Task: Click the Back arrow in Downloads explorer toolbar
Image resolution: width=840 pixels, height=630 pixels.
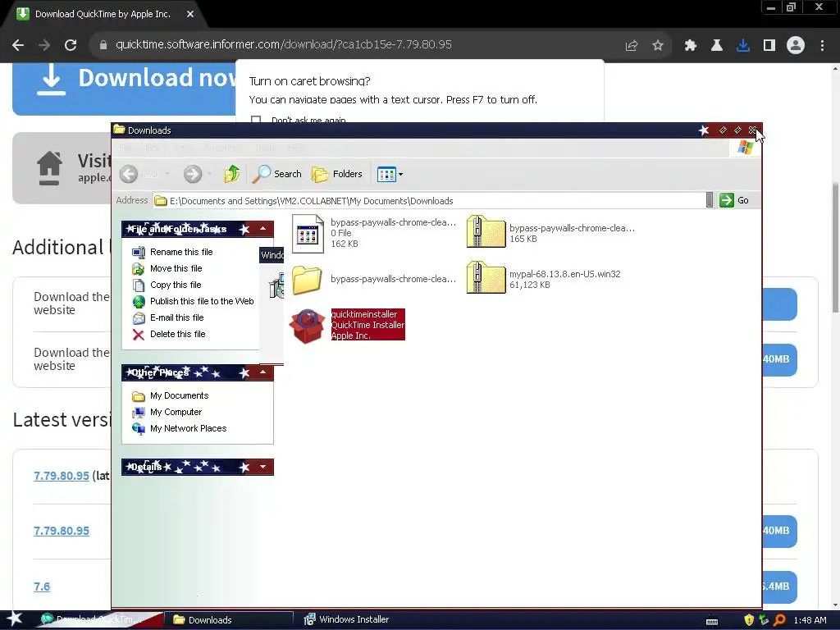Action: (x=129, y=174)
